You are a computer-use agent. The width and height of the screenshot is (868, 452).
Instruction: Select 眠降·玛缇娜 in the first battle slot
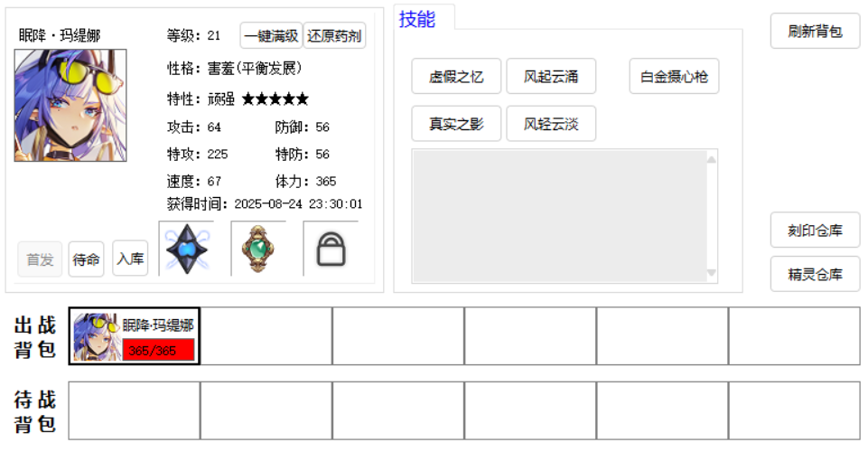(x=135, y=336)
